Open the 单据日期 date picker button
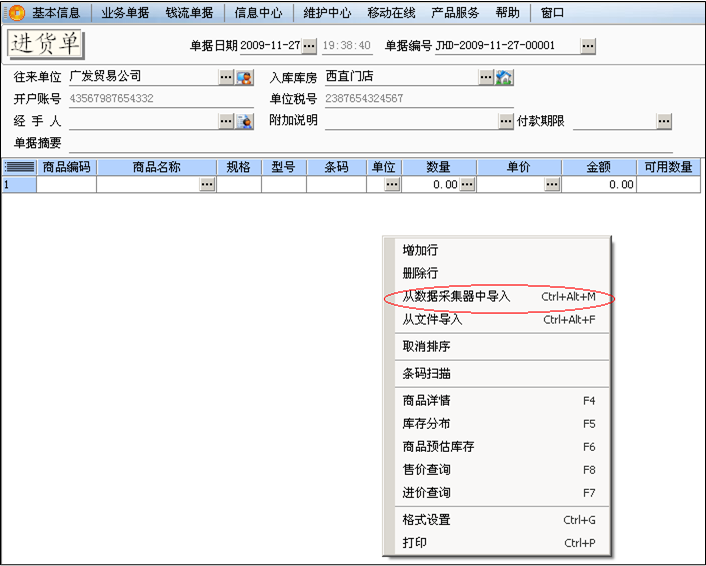This screenshot has height=566, width=706. tap(309, 46)
